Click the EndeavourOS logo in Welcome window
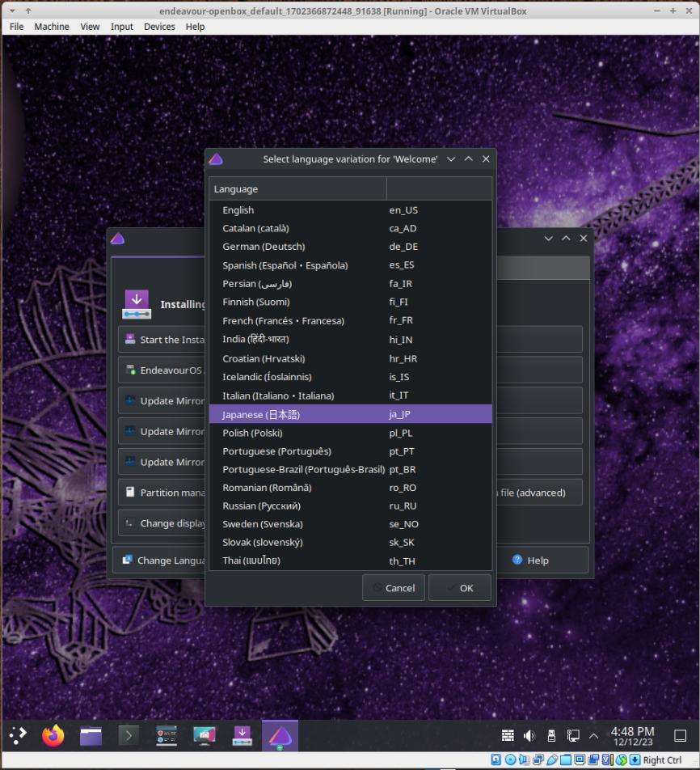Viewport: 700px width, 770px height. click(x=118, y=239)
